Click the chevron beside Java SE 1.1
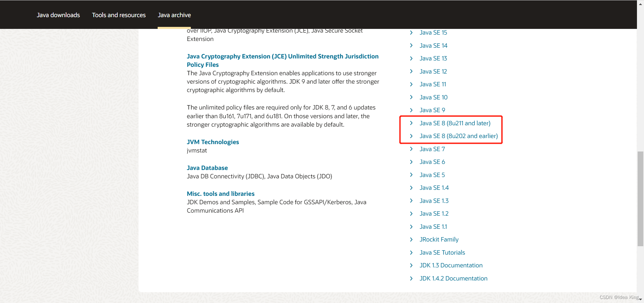This screenshot has width=644, height=303. tap(411, 227)
